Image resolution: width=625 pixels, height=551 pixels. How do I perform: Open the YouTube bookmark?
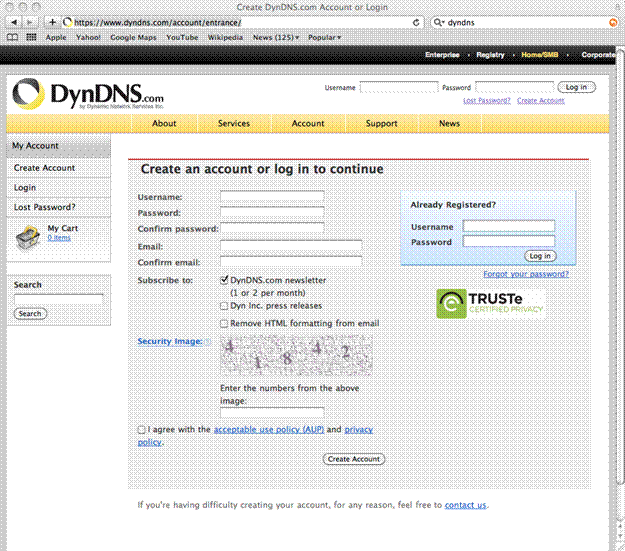[182, 37]
